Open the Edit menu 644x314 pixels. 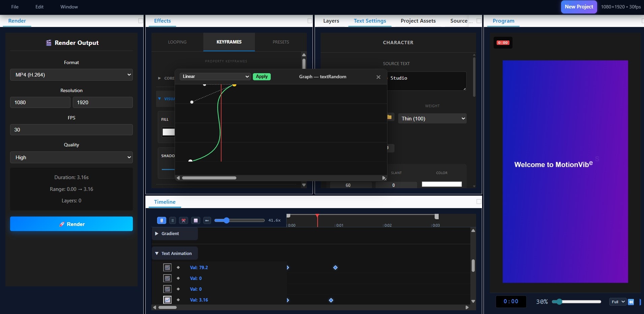(39, 7)
